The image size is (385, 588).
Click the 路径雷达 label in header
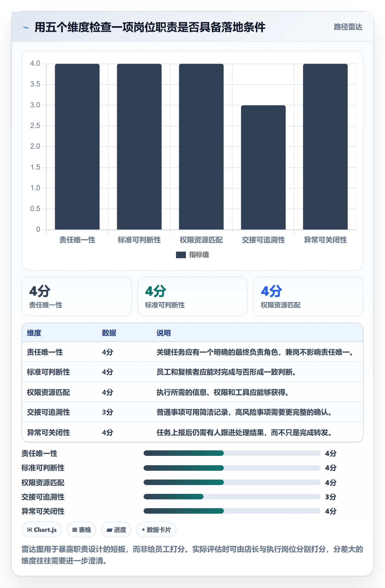tap(348, 27)
